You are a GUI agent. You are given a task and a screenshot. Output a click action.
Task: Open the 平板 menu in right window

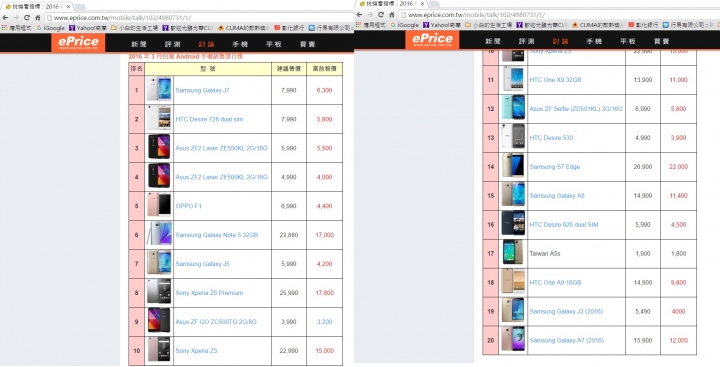click(628, 41)
